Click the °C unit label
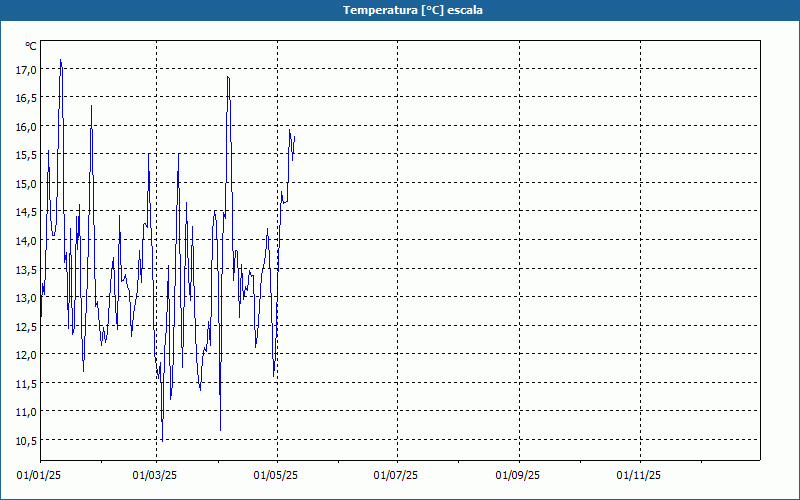This screenshot has width=800, height=500. point(31,46)
